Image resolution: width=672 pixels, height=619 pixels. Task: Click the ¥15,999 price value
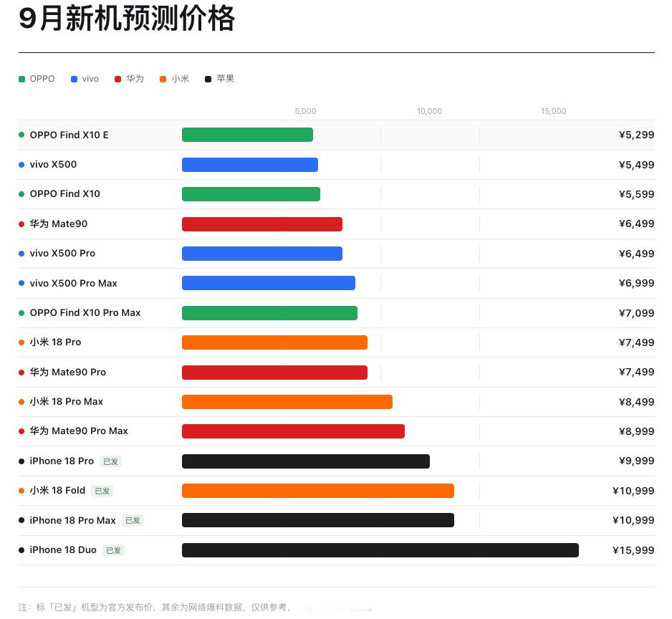pos(633,550)
